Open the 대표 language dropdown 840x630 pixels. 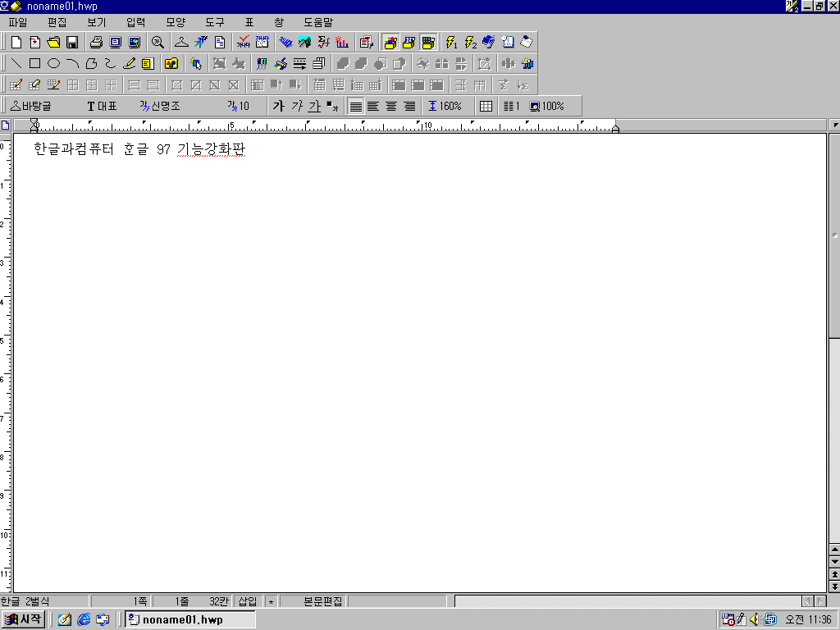[x=103, y=106]
